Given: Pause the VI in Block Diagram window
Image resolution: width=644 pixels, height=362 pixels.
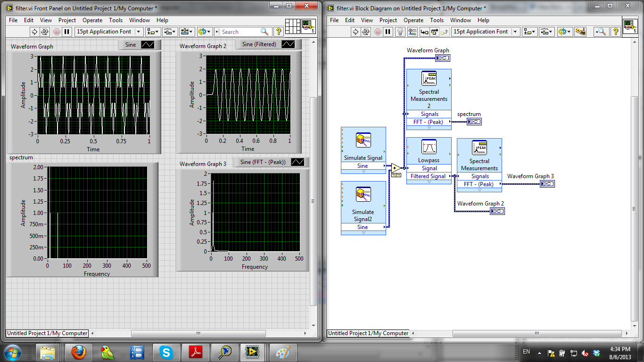Looking at the screenshot, I should point(388,32).
